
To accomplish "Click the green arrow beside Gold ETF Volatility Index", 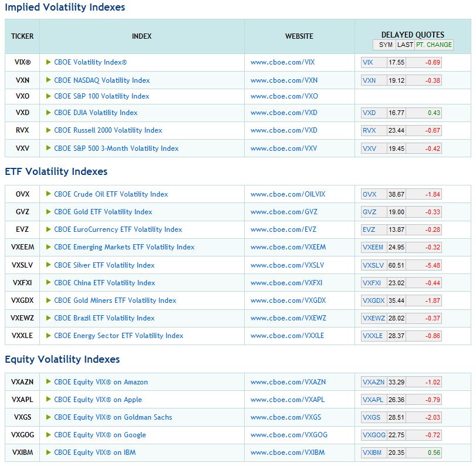I will (x=48, y=212).
